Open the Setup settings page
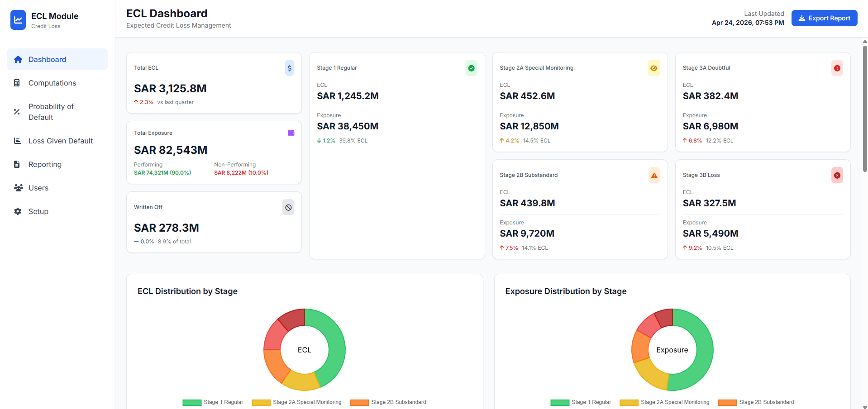868x409 pixels. 38,211
